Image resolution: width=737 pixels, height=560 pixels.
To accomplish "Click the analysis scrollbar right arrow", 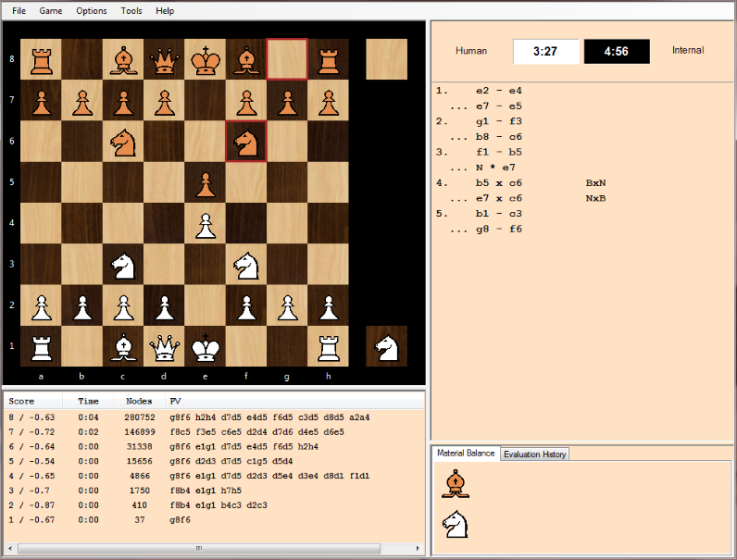I will pyautogui.click(x=418, y=548).
